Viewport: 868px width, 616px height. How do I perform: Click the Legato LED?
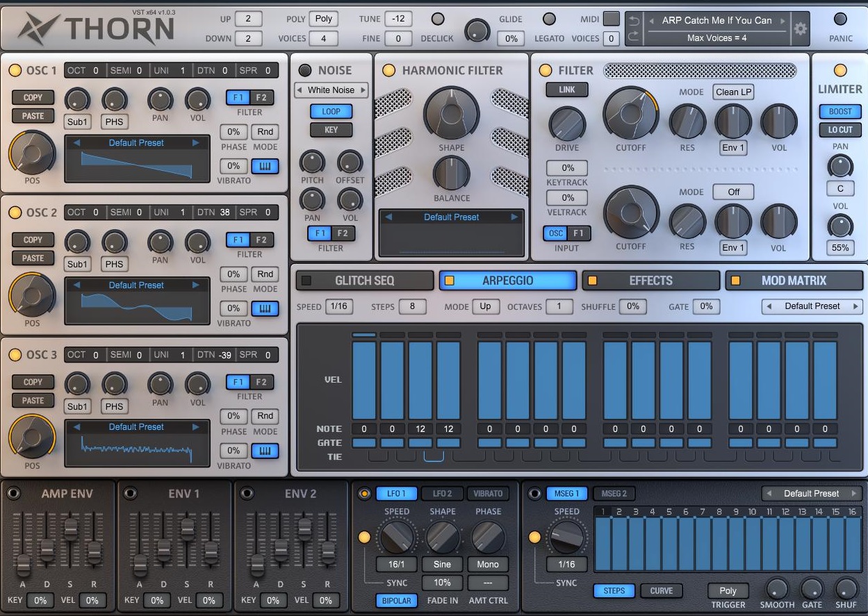point(549,19)
